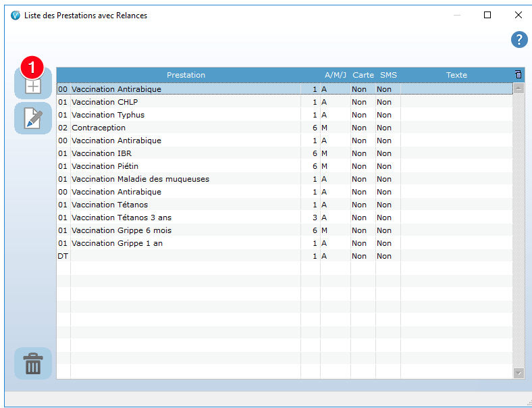Select Vaccination Grippe 1 an row

[x=285, y=243]
